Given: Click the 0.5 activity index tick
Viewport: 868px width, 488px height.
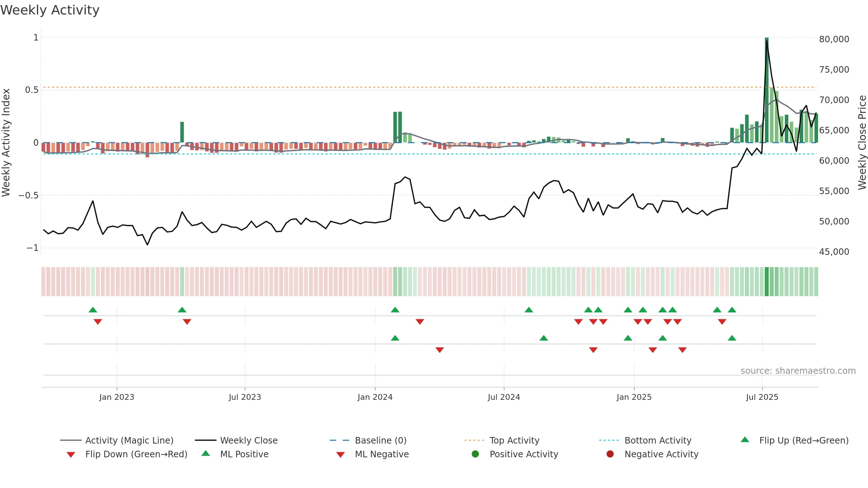Looking at the screenshot, I should click(32, 90).
